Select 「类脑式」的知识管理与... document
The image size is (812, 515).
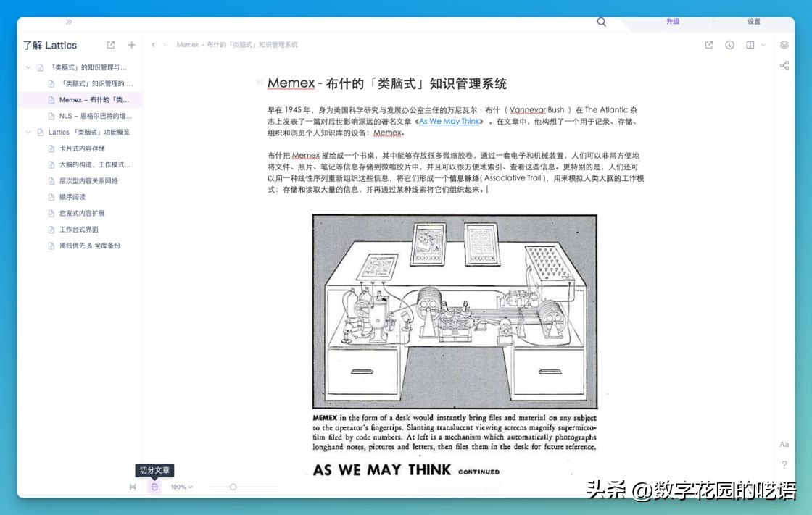(x=88, y=67)
